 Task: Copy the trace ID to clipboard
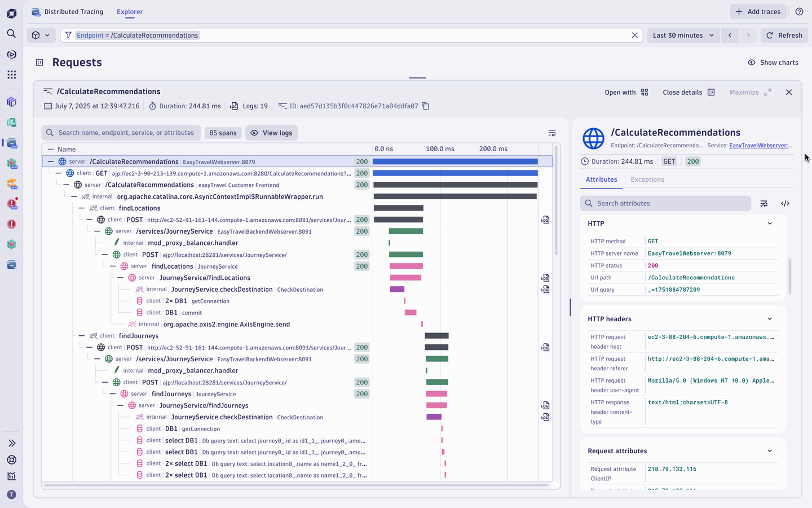tap(426, 106)
